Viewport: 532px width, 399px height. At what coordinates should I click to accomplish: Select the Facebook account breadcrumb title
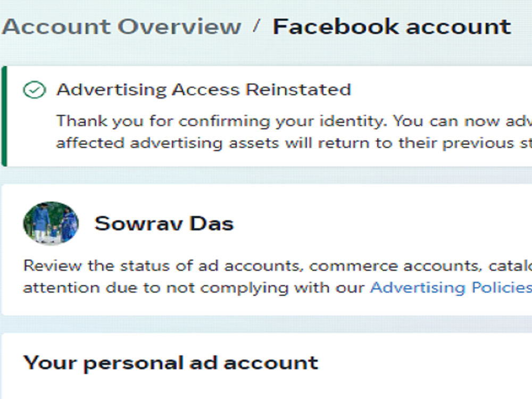392,27
